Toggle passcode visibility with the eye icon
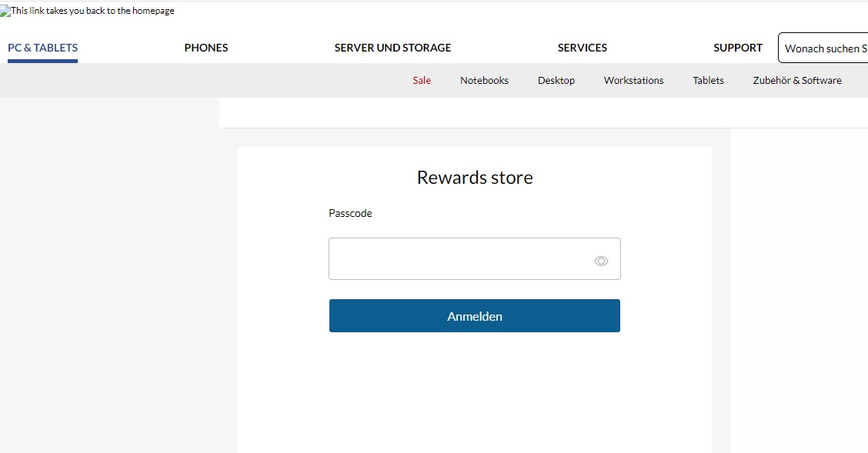This screenshot has height=453, width=868. point(601,261)
